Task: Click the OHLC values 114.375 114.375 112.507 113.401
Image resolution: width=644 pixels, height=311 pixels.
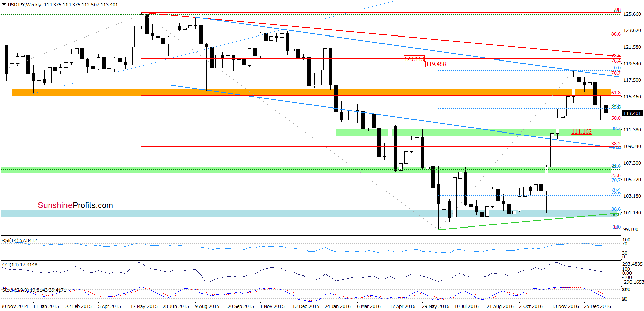Action: coord(81,5)
